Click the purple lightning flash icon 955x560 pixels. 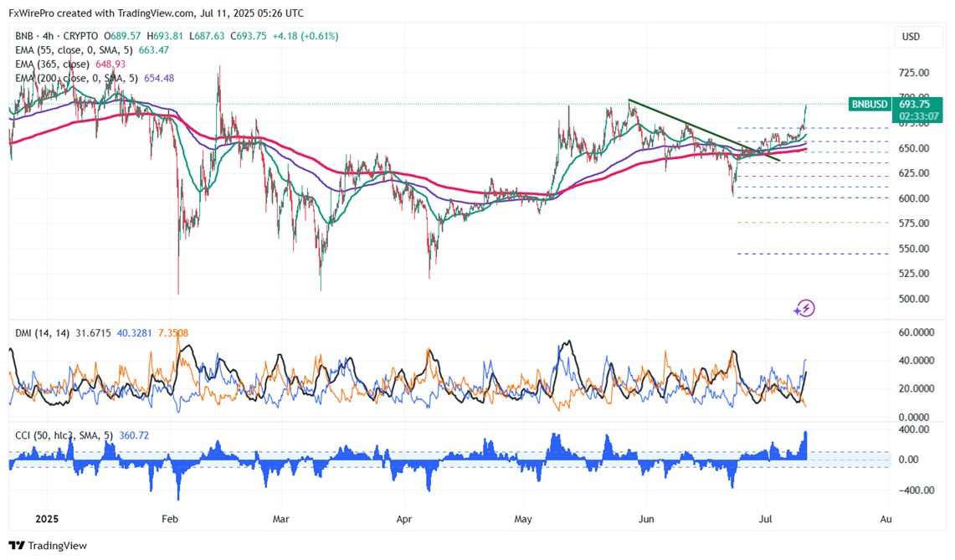pos(804,308)
